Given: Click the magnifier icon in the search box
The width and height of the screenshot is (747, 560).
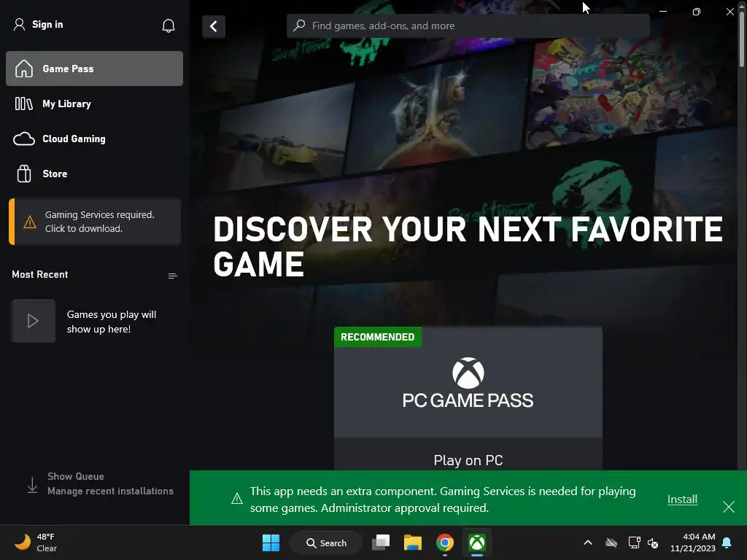Looking at the screenshot, I should coord(299,26).
